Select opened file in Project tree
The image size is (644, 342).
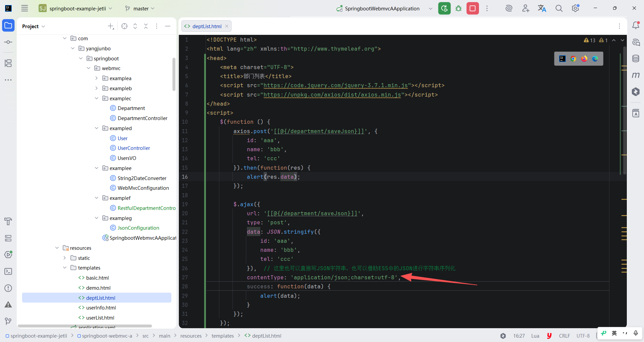[124, 26]
